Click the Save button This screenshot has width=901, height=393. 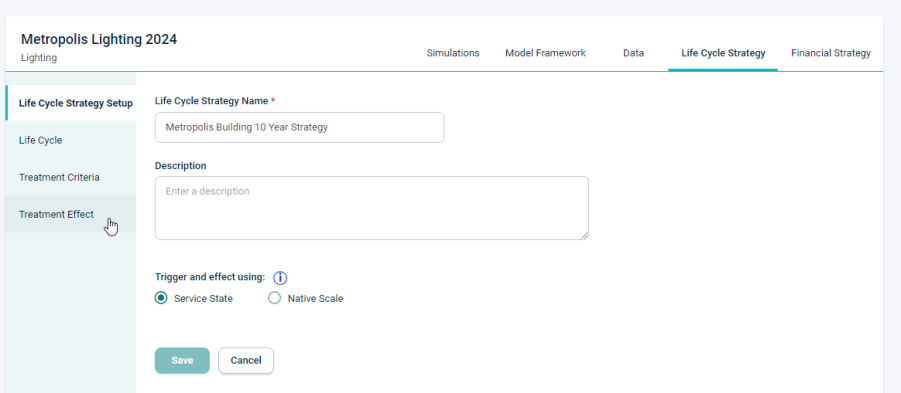coord(182,360)
